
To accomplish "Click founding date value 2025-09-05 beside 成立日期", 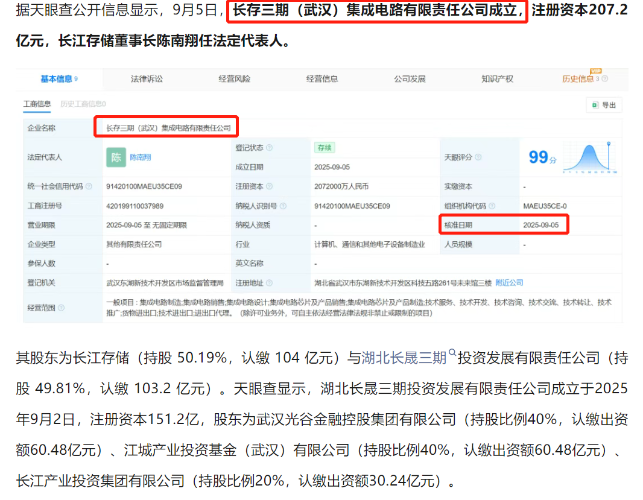I will coord(332,167).
